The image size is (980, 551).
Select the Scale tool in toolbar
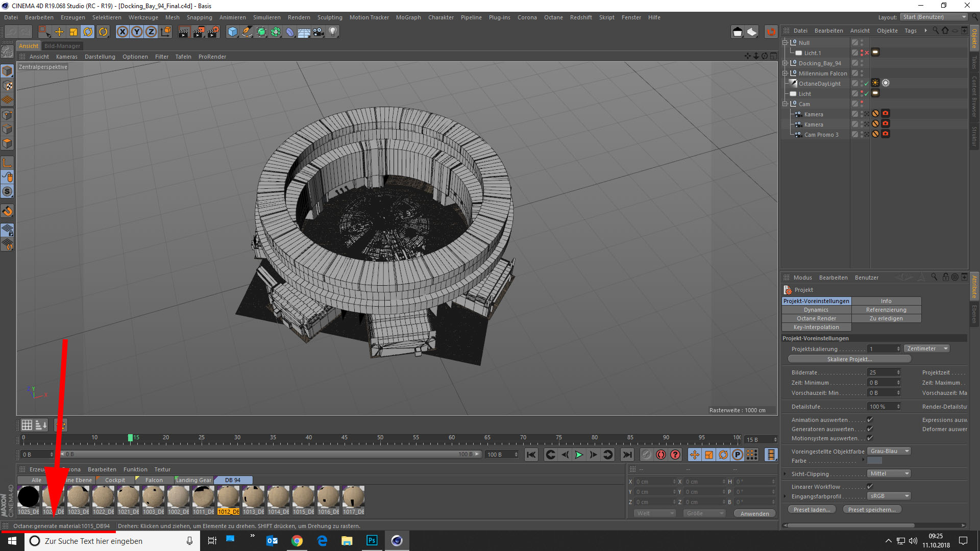click(x=73, y=32)
